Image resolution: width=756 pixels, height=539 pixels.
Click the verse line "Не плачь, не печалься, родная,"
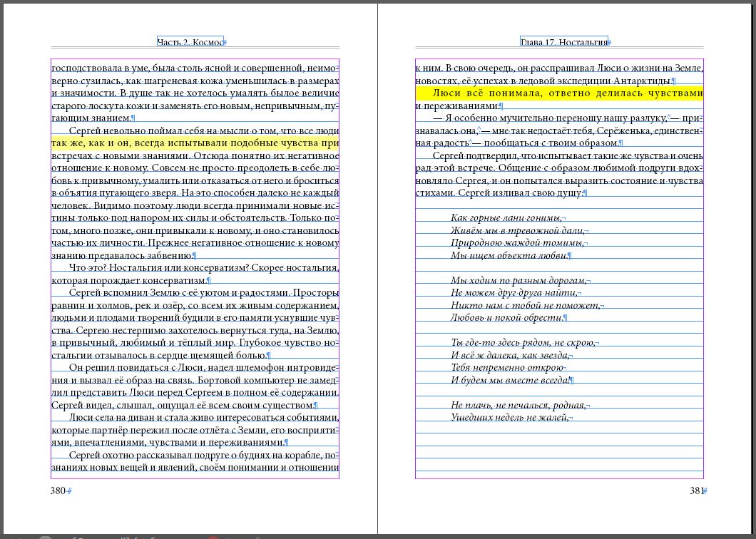[519, 405]
